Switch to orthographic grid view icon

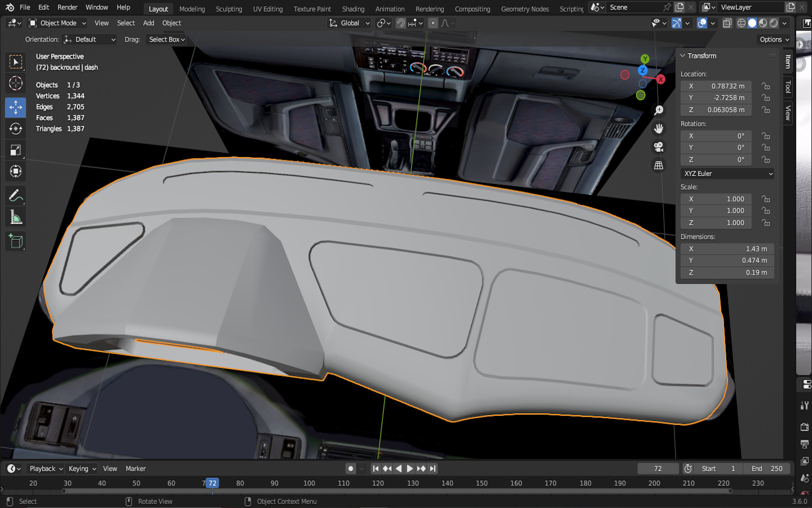(x=658, y=165)
